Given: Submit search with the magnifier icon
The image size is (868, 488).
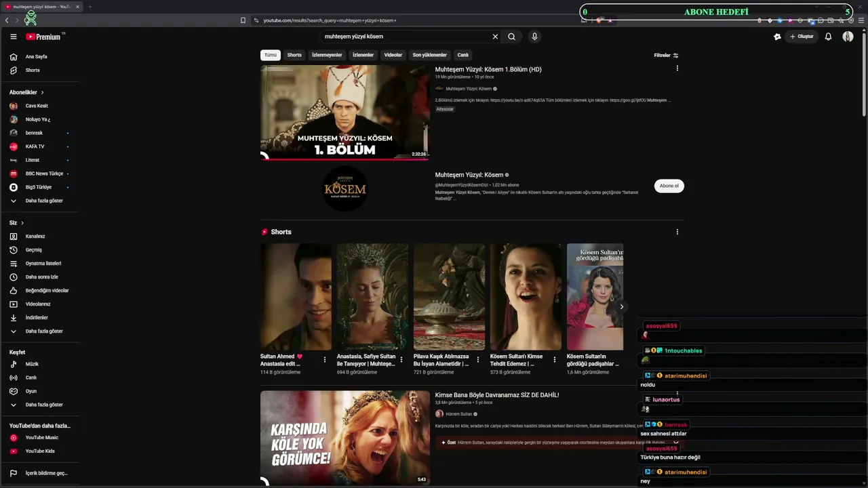Looking at the screenshot, I should (511, 37).
